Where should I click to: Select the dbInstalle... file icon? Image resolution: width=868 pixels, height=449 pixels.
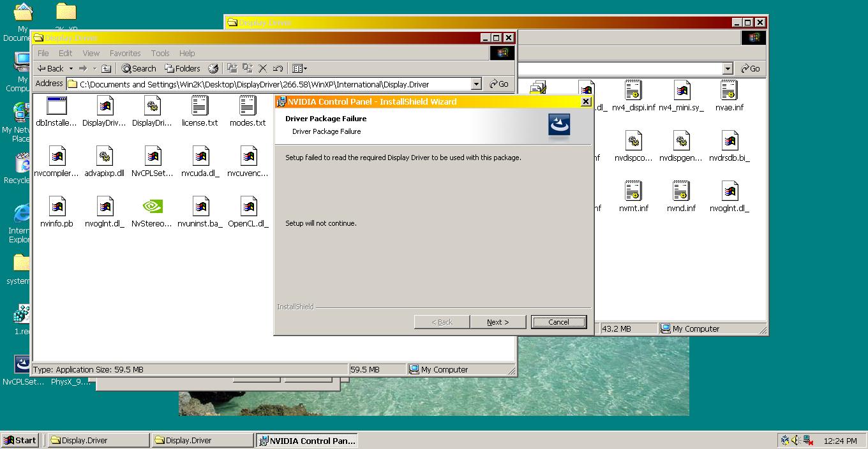click(x=57, y=112)
